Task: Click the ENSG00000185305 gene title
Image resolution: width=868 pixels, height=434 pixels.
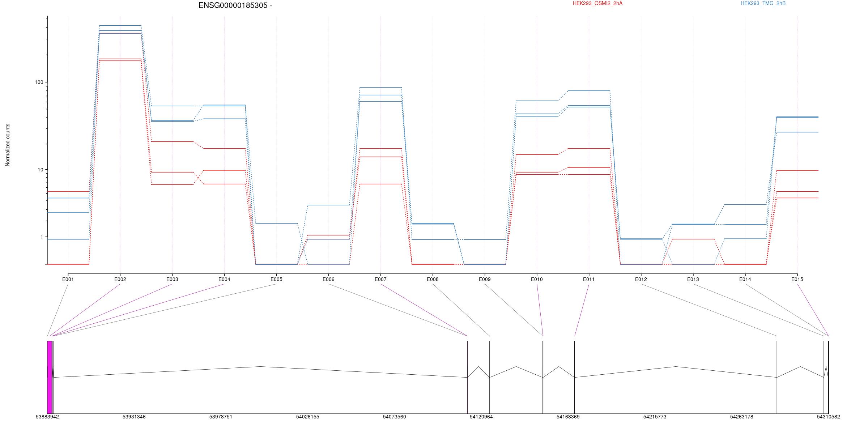Action: click(x=235, y=5)
